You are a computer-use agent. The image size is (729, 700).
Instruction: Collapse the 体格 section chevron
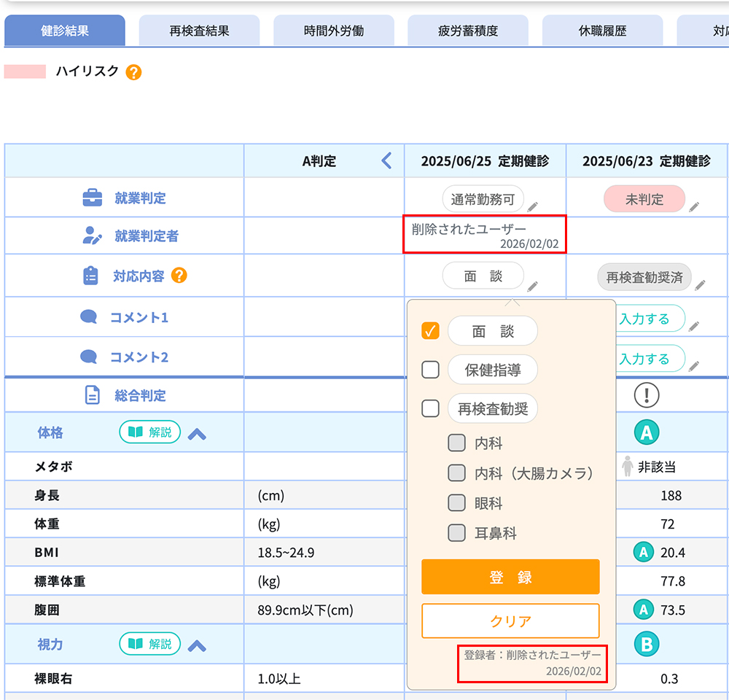click(197, 434)
